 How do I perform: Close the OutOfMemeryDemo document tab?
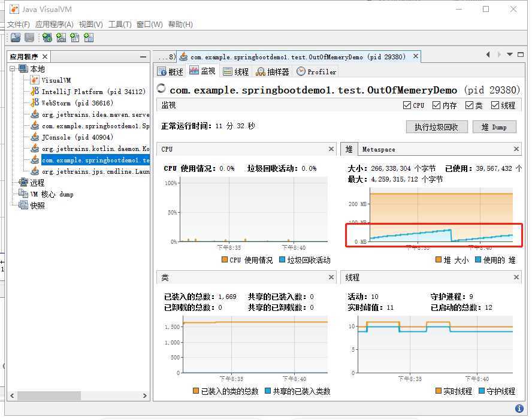point(416,56)
